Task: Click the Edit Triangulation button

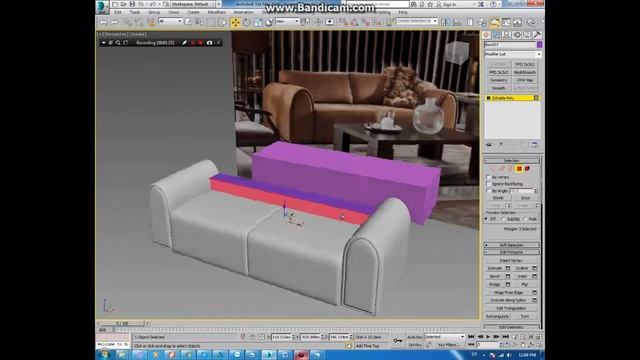Action: pos(511,308)
